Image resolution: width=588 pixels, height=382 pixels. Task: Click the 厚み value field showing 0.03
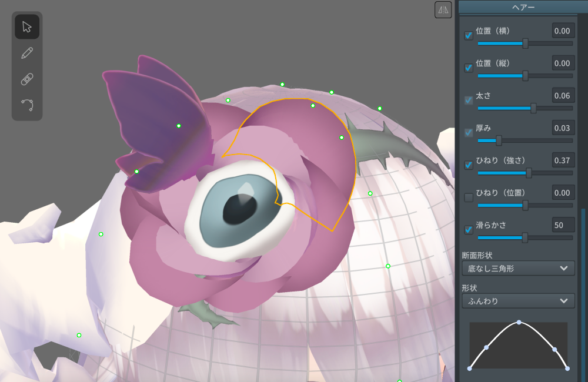click(563, 128)
